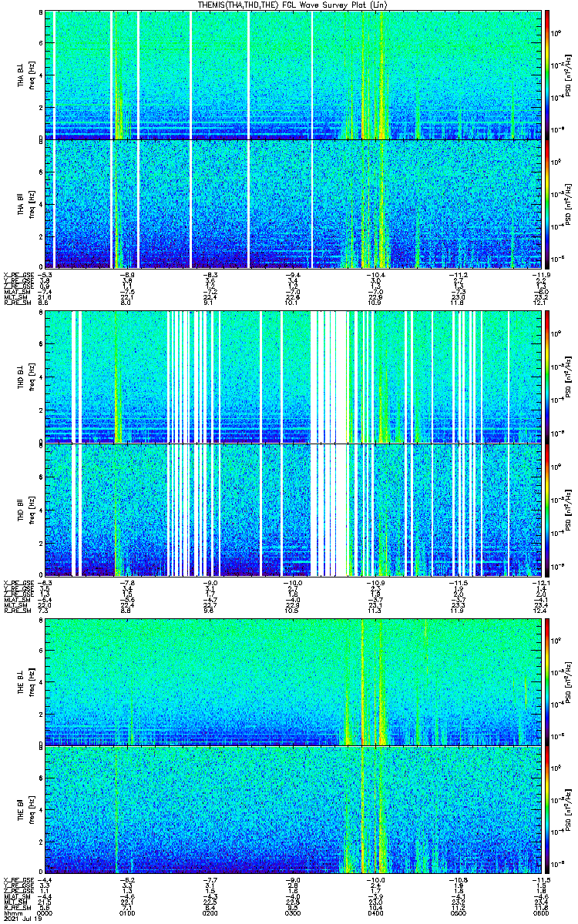
Task: Click the THD B⊥ spectrogram panel
Action: click(292, 377)
